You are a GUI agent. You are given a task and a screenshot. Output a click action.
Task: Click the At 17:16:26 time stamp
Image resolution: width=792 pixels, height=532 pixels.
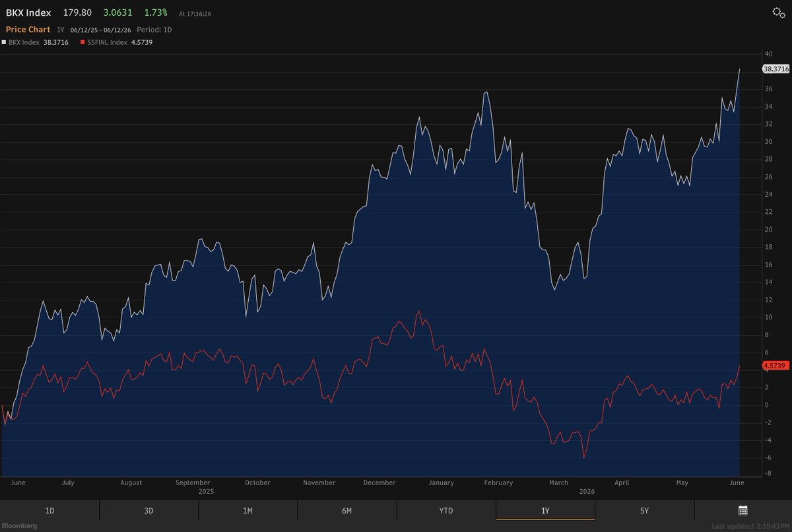pyautogui.click(x=195, y=13)
